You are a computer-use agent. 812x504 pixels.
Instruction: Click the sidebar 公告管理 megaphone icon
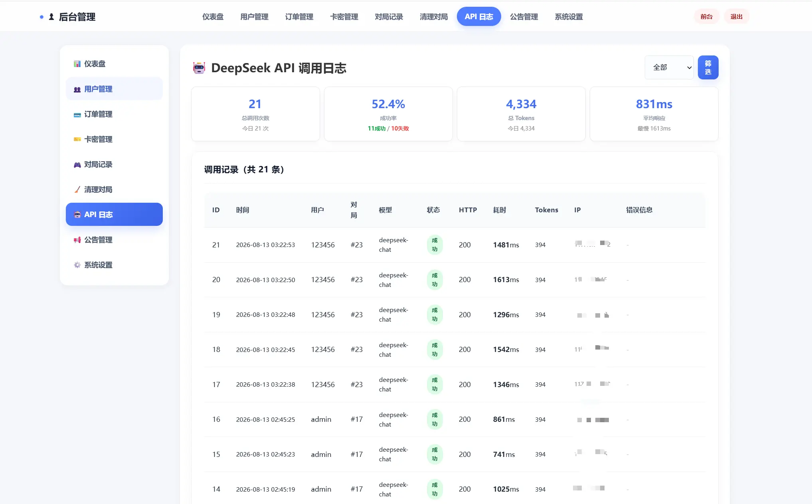click(x=77, y=240)
